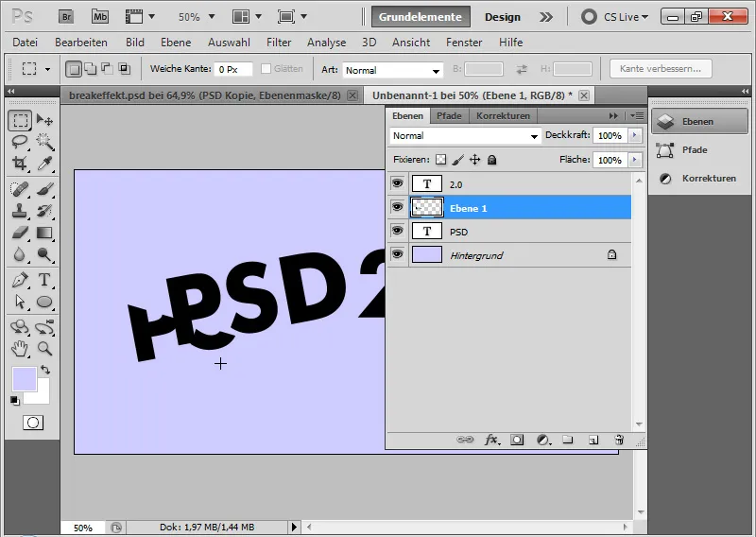Open the layer blend mode dropdown
This screenshot has height=537, width=756.
[x=464, y=136]
